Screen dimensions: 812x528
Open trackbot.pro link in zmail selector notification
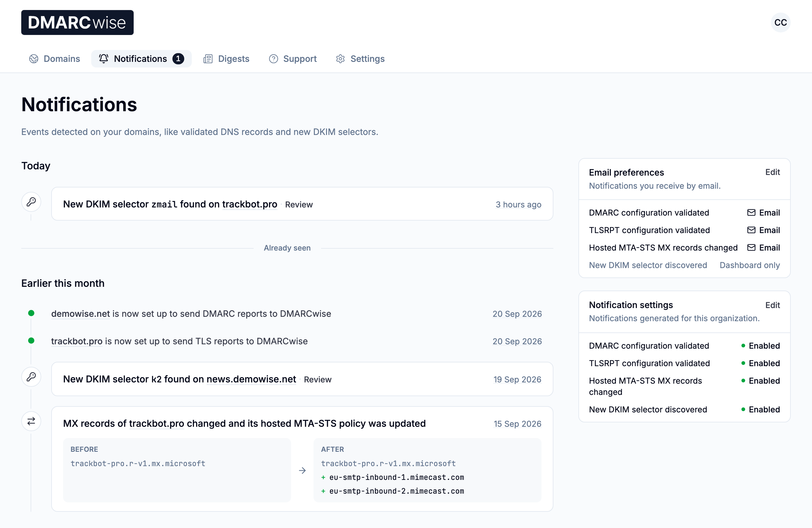(x=250, y=204)
